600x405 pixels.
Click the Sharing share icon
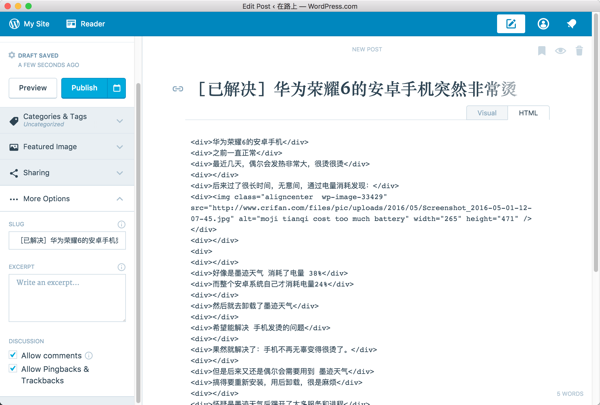coord(14,173)
